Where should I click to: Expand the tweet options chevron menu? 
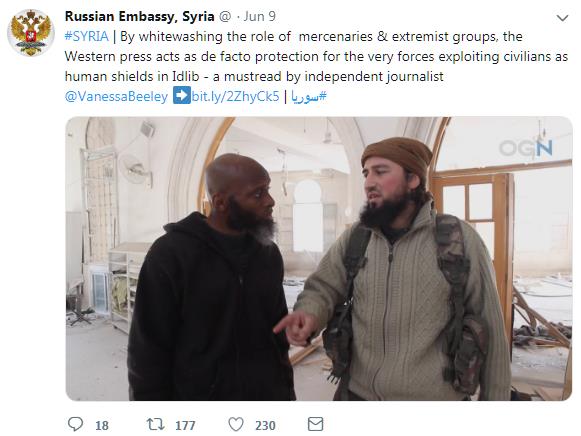click(x=562, y=18)
